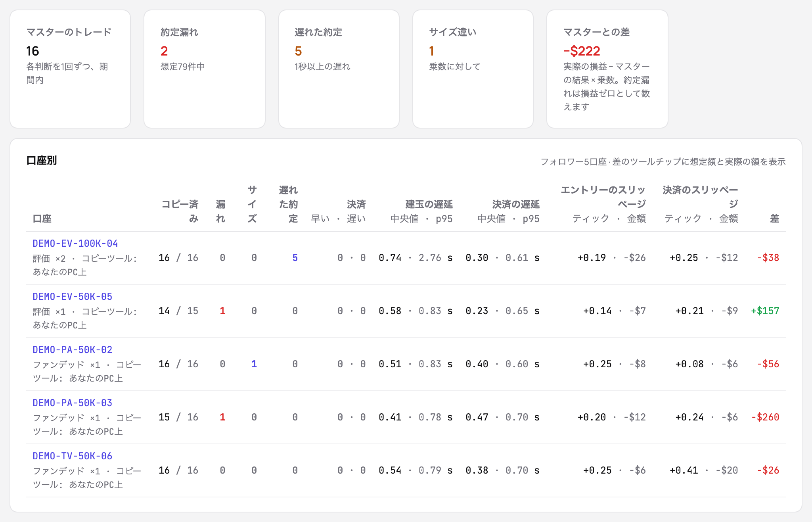Screen dimensions: 812x522
Task: Click entry delay 0.41 · 0.78 s
Action: click(416, 417)
